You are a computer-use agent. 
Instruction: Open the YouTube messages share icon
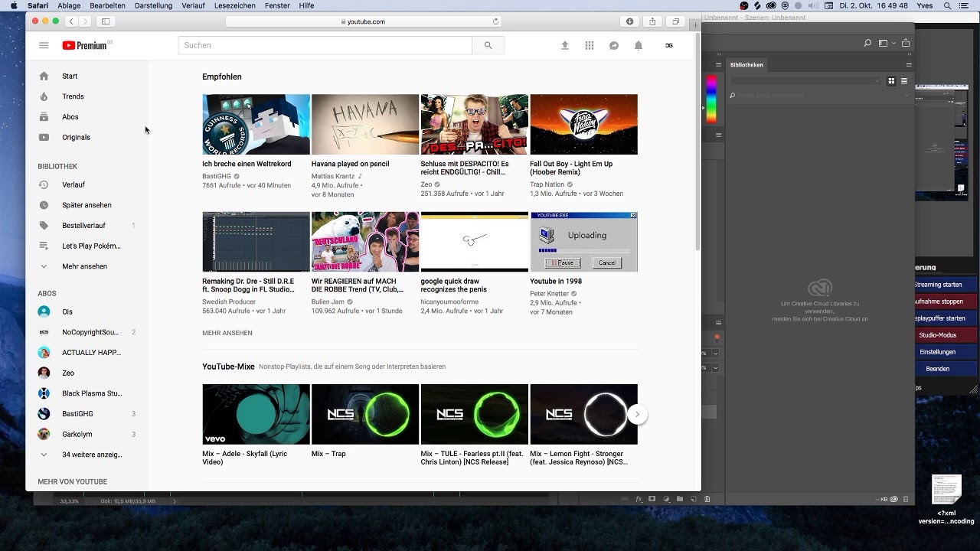point(614,45)
